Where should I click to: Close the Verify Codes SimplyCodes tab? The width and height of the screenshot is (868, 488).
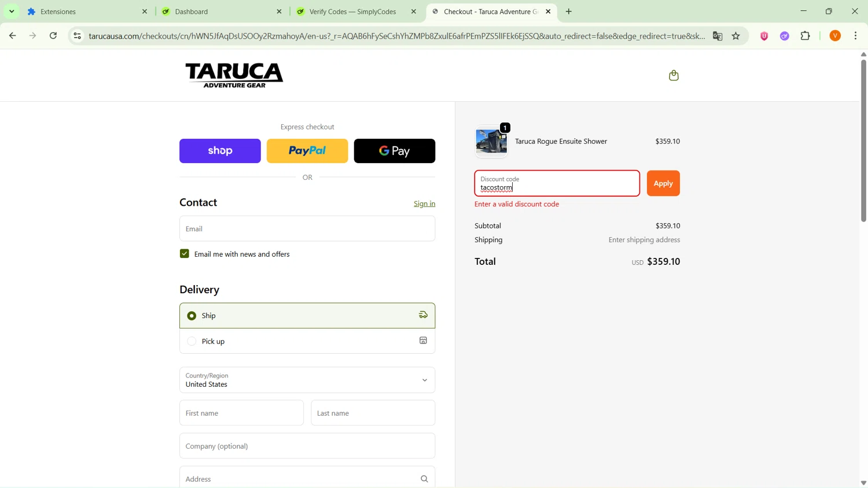(414, 12)
